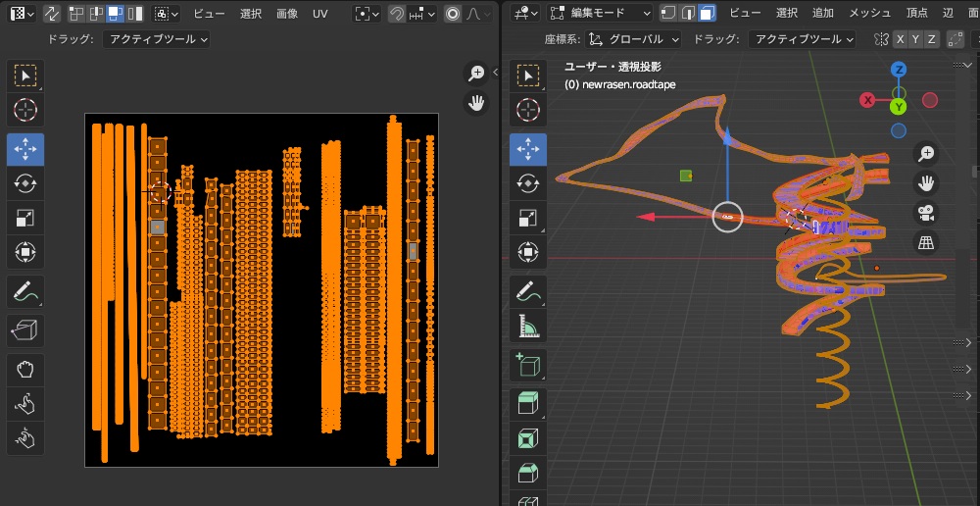Open 3D viewport ドラッグ アクティブツール dropdown

[x=802, y=39]
